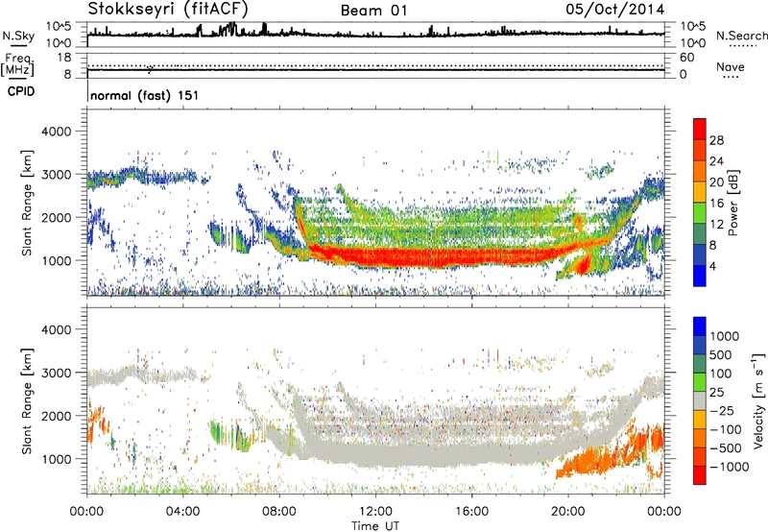This screenshot has width=768, height=532.
Task: Click the 3000 range tick in velocity panel
Action: [56, 373]
